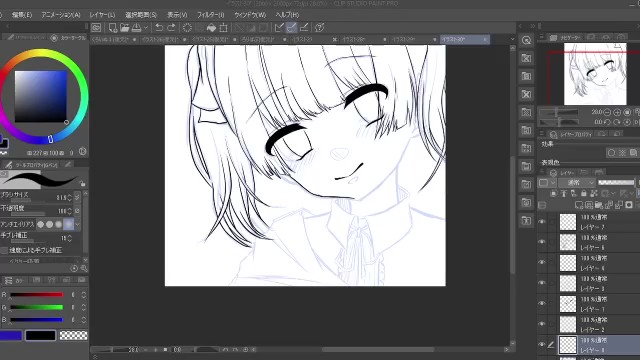Open blending mode dropdown 通常
Viewport: 640px width, 360px height.
tap(577, 182)
